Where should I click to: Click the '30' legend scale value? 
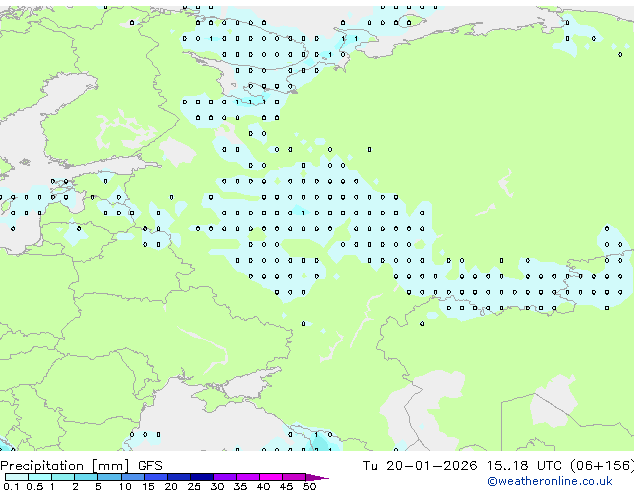point(217,486)
